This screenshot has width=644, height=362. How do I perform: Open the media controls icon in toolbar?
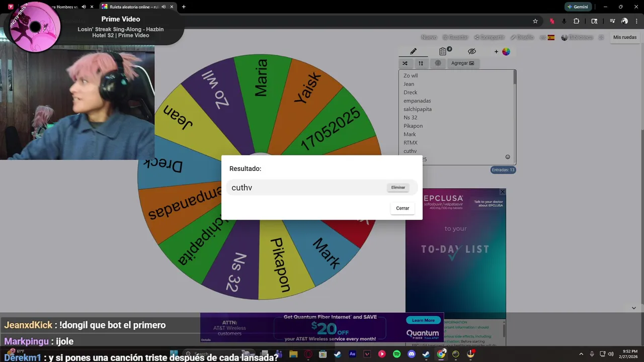(612, 21)
